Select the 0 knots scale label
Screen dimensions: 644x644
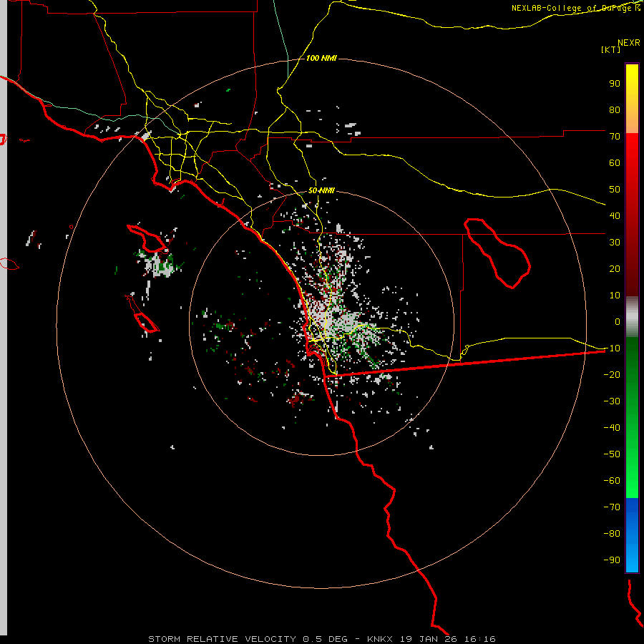tap(618, 322)
